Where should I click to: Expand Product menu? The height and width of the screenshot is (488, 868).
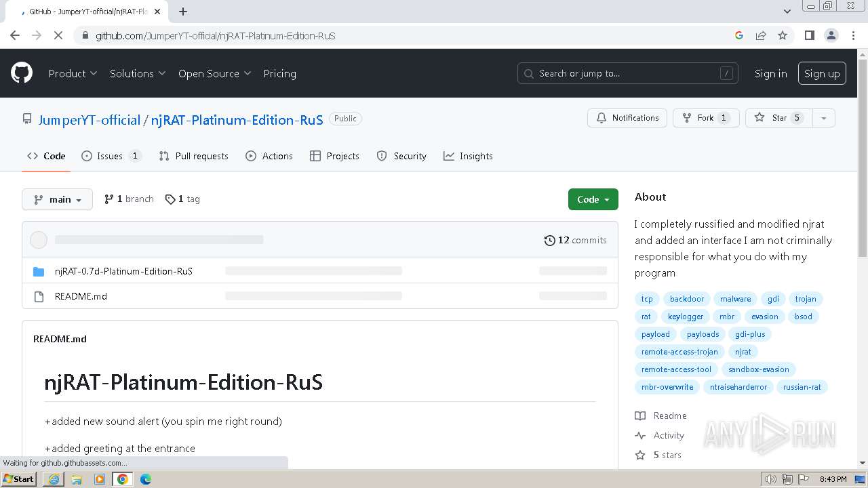click(73, 73)
